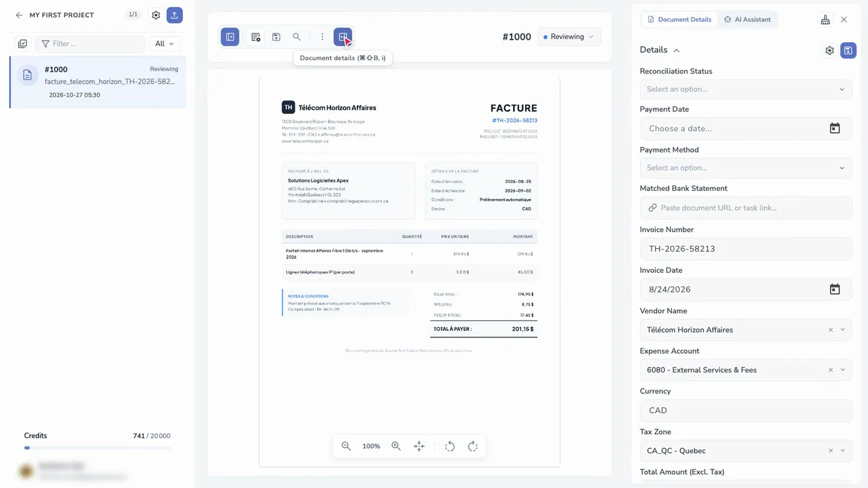The image size is (868, 488).
Task: Open the Invoice Date calendar picker
Action: pyautogui.click(x=835, y=290)
